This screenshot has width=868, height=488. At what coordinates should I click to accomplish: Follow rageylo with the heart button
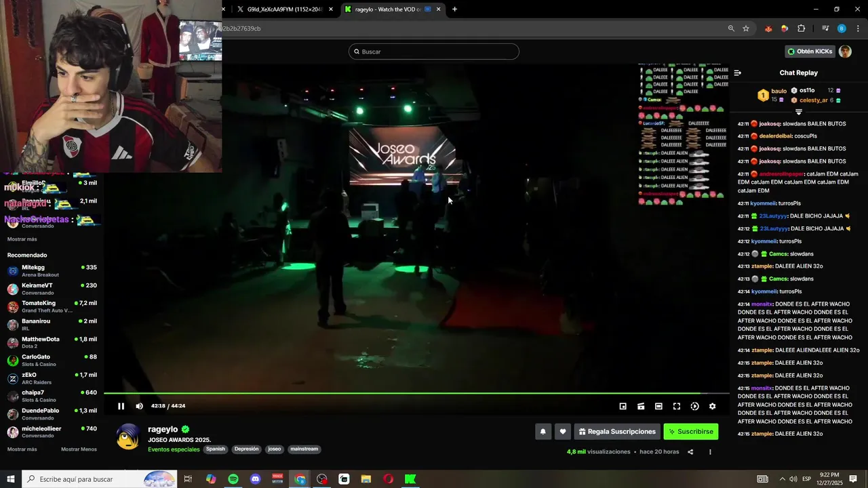(562, 431)
